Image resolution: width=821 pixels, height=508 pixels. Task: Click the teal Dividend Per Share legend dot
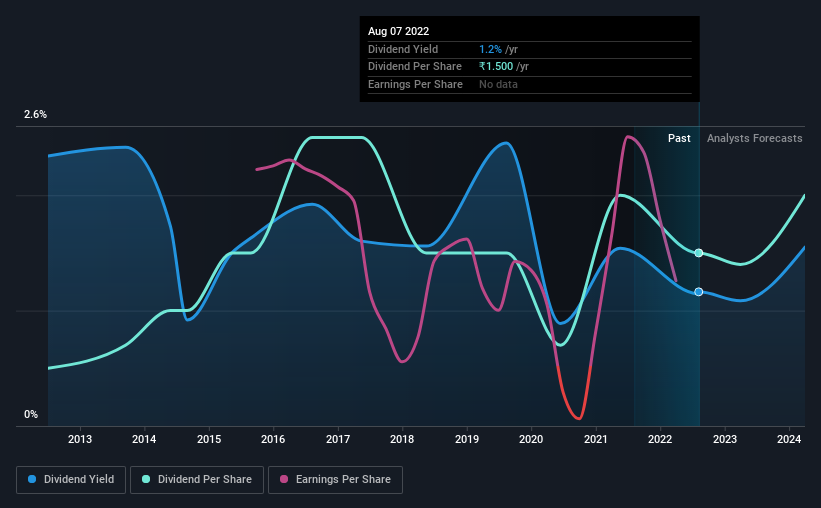[x=146, y=479]
